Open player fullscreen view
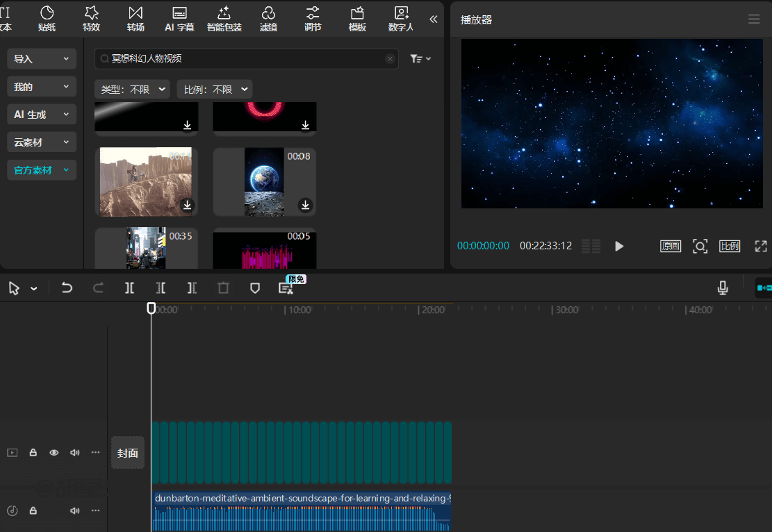Viewport: 772px width, 532px height. point(761,246)
